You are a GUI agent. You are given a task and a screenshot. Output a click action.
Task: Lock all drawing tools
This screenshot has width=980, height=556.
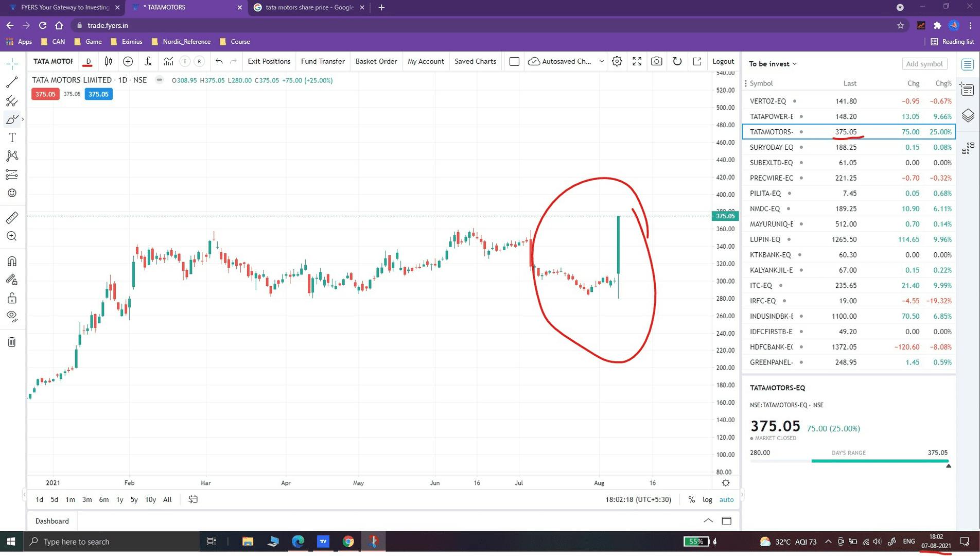pos(12,299)
